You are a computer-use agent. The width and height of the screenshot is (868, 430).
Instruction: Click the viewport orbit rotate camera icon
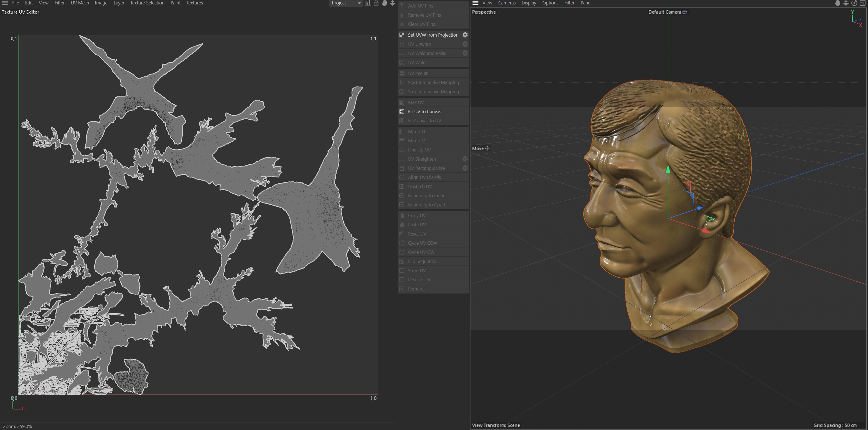click(854, 3)
